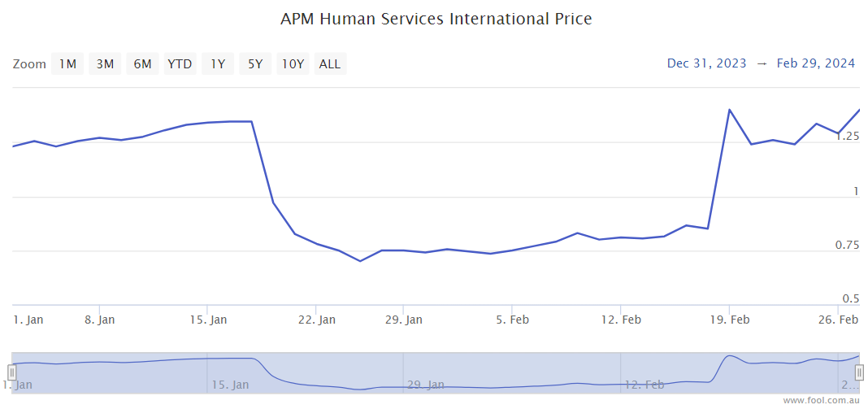
Task: Select the 1M zoom range
Action: click(67, 64)
